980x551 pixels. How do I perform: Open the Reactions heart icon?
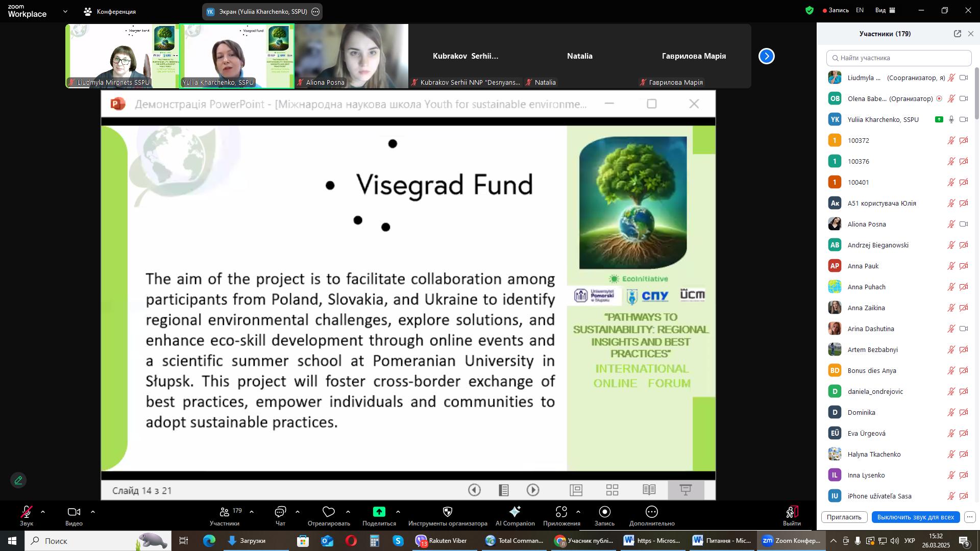[x=329, y=512]
